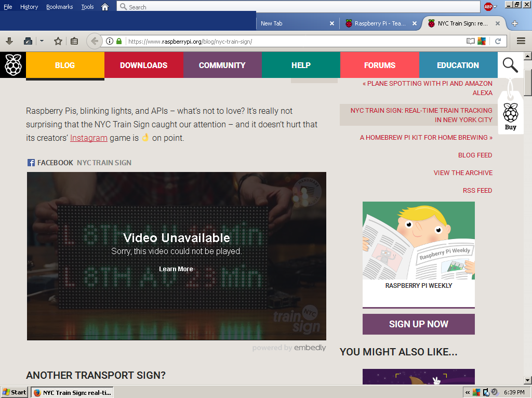Go to the HELP section
The image size is (532, 398).
point(301,65)
